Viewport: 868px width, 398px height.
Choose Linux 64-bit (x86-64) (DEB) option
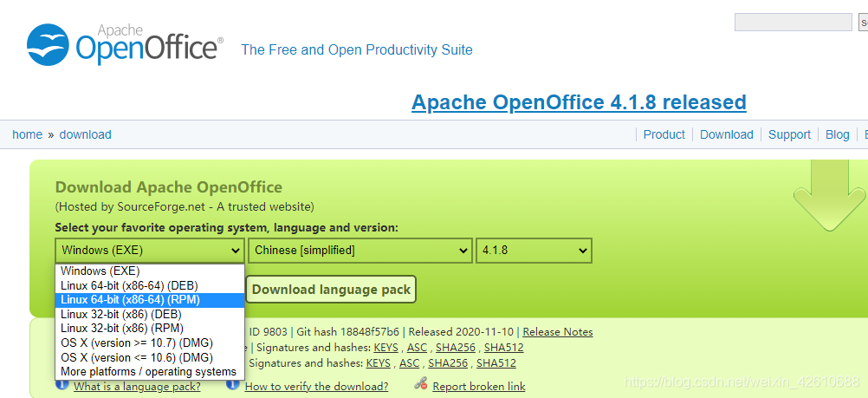tap(150, 285)
